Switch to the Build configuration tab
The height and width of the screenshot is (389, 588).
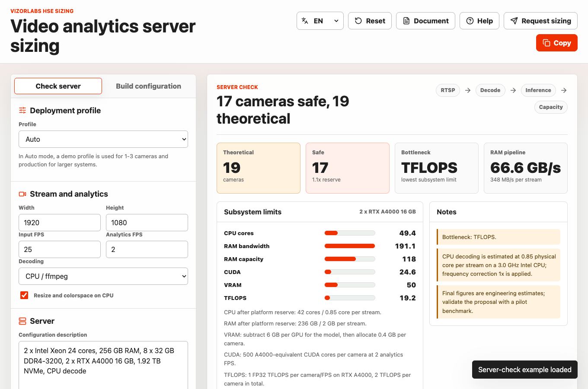point(148,86)
